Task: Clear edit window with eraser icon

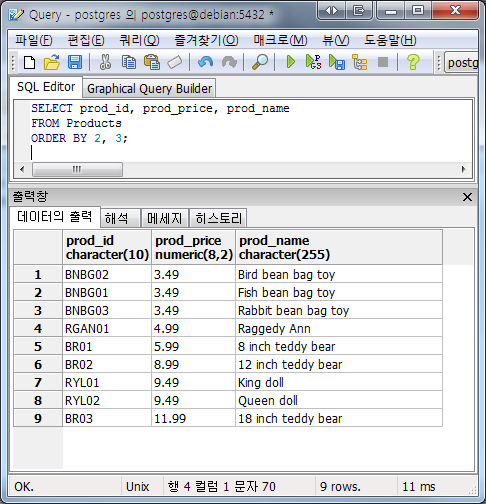Action: tap(175, 62)
